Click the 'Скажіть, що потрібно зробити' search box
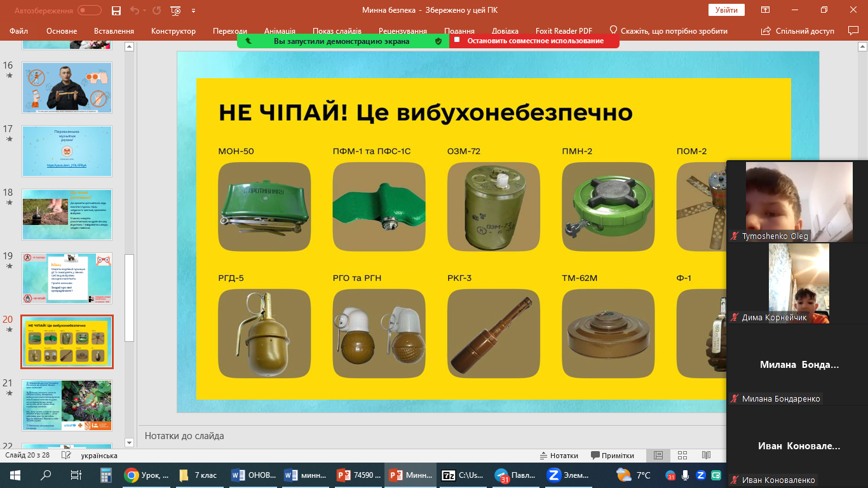The height and width of the screenshot is (488, 868). click(x=668, y=30)
